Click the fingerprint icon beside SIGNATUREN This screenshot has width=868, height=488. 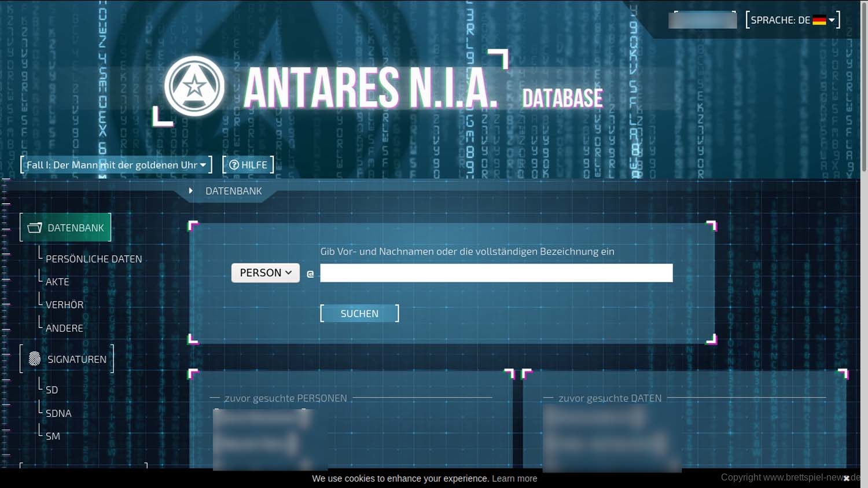tap(35, 359)
